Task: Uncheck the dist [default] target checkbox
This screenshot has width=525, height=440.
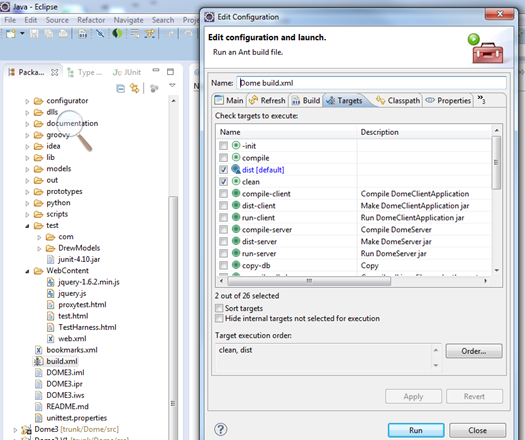Action: [223, 170]
